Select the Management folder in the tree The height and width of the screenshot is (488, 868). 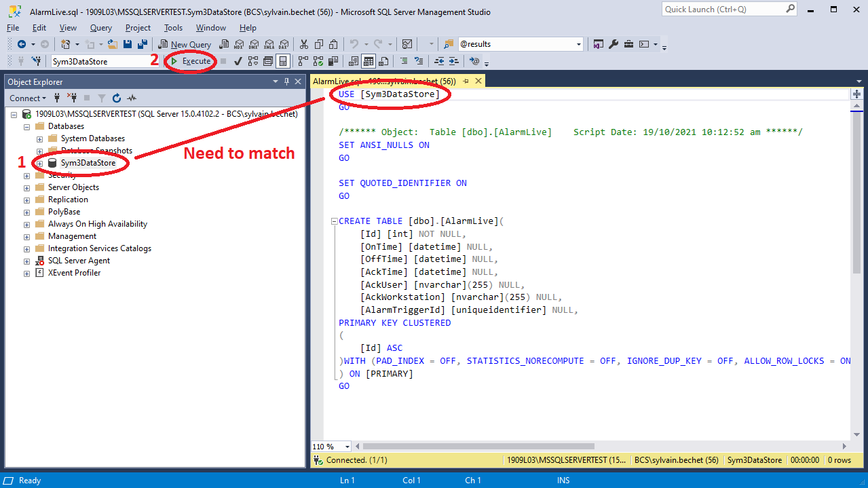click(x=72, y=236)
